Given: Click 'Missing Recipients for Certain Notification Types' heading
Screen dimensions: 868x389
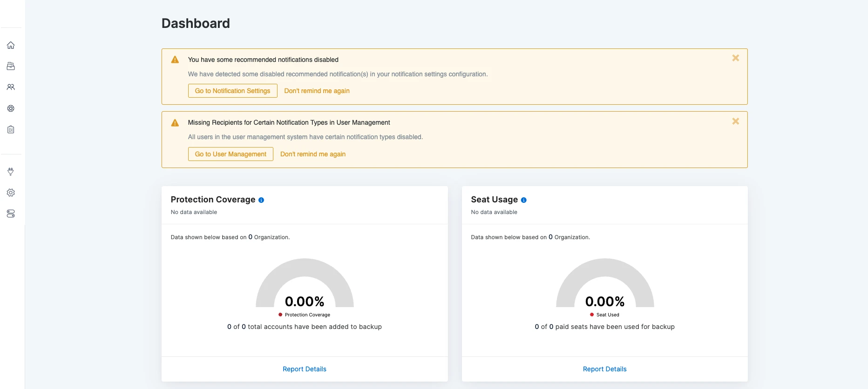Looking at the screenshot, I should click(289, 122).
